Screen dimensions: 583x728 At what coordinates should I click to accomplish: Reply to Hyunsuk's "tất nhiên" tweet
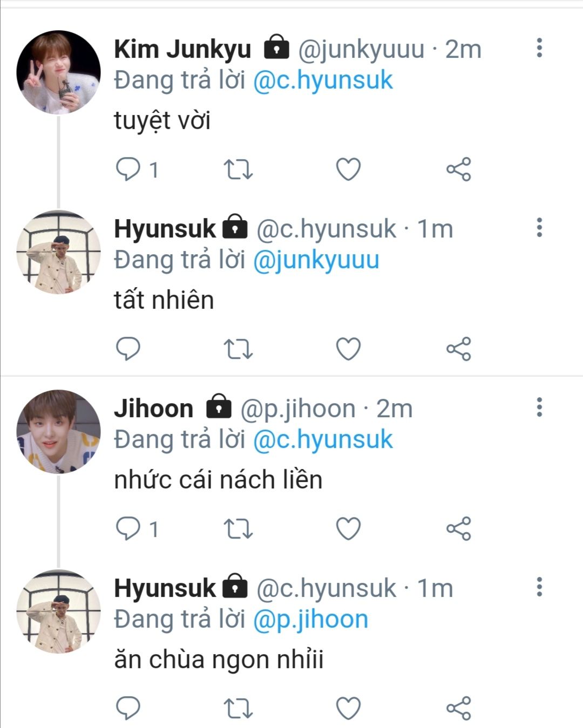(128, 349)
